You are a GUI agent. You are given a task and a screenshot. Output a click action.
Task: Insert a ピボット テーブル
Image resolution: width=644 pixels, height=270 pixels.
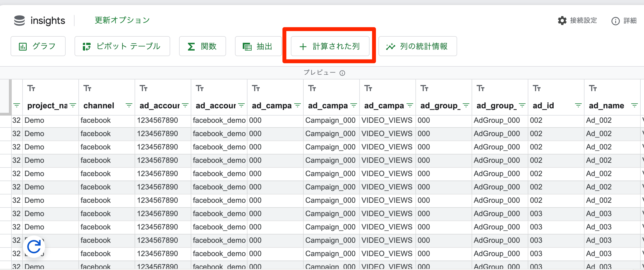(122, 46)
